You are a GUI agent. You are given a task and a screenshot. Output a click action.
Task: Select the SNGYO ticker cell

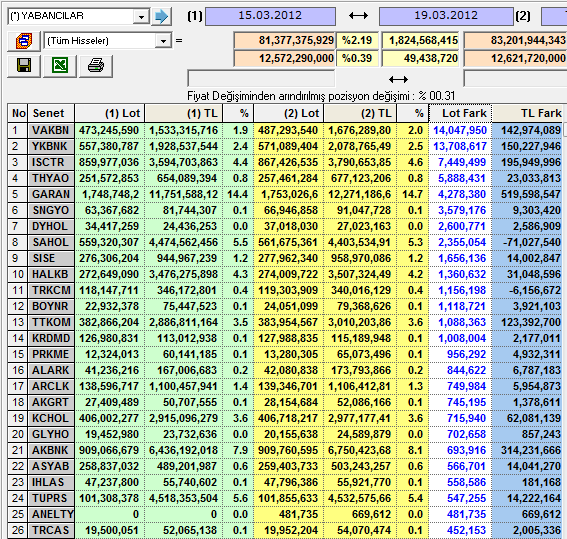click(51, 210)
